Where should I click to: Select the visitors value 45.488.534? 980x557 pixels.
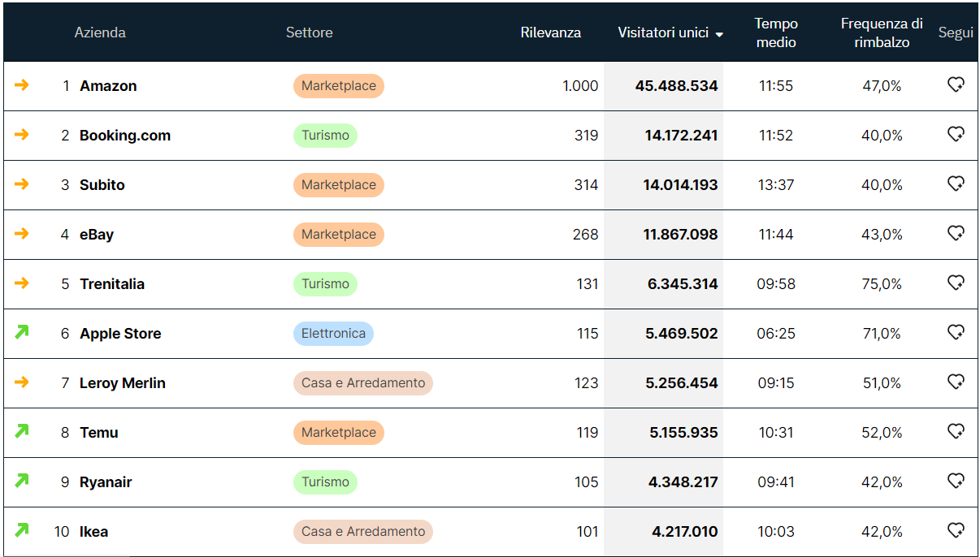tap(676, 86)
